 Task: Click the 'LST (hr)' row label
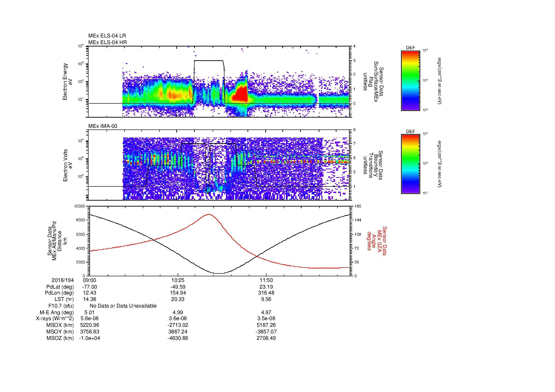click(x=64, y=299)
